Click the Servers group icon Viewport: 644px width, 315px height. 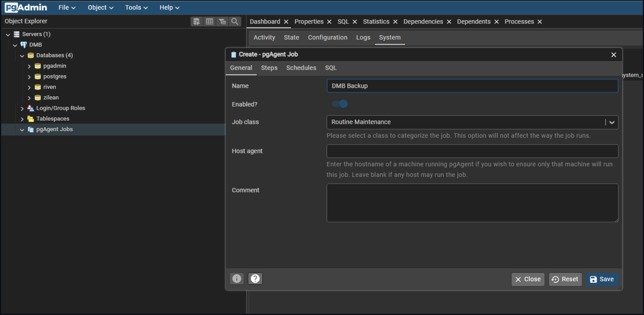pyautogui.click(x=17, y=34)
